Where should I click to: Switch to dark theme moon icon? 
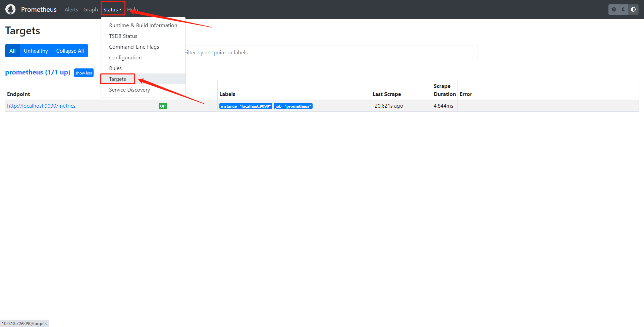624,9
